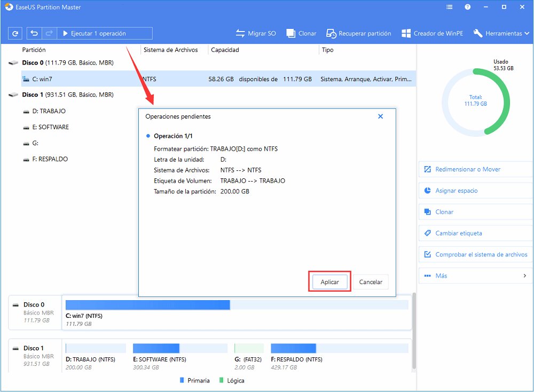
Task: Launch Creador de WinPE
Action: coord(433,33)
